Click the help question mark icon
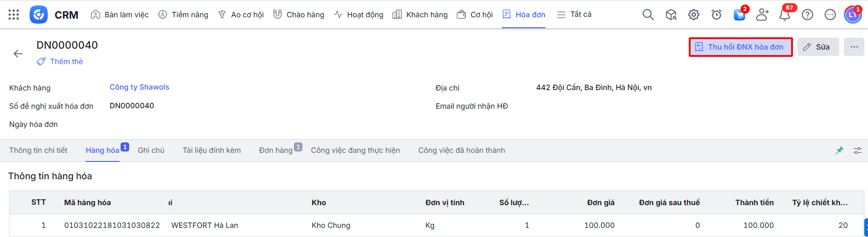 click(x=807, y=15)
